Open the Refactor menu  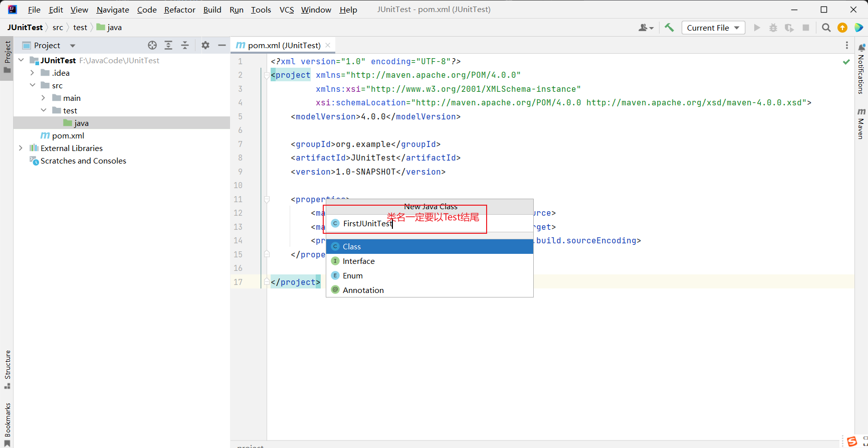click(x=179, y=10)
